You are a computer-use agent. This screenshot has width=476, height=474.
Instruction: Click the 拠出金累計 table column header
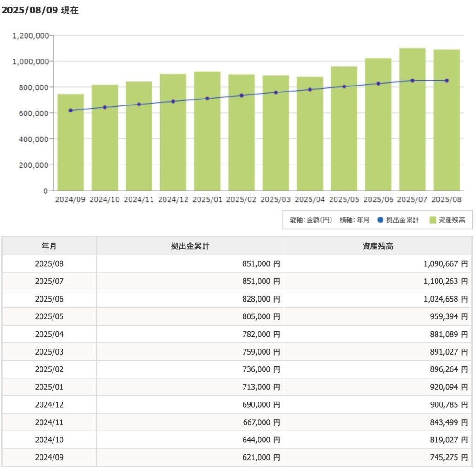(x=190, y=246)
